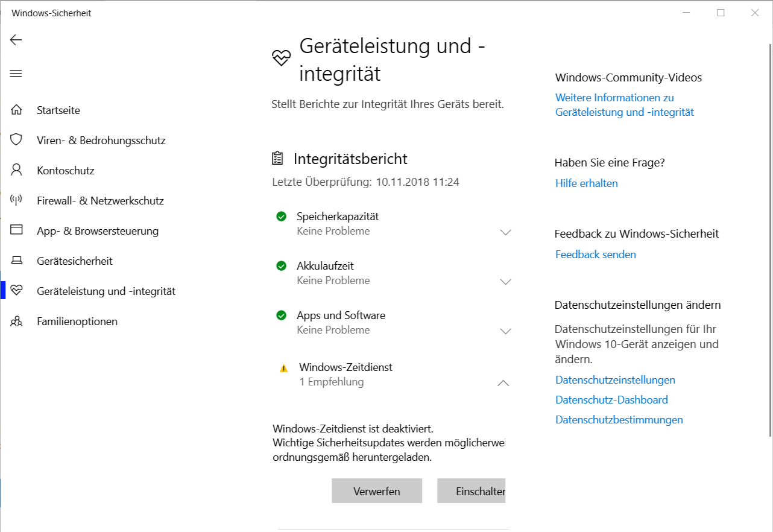Image resolution: width=773 pixels, height=532 pixels.
Task: Click the Apps und Software heading
Action: (341, 315)
